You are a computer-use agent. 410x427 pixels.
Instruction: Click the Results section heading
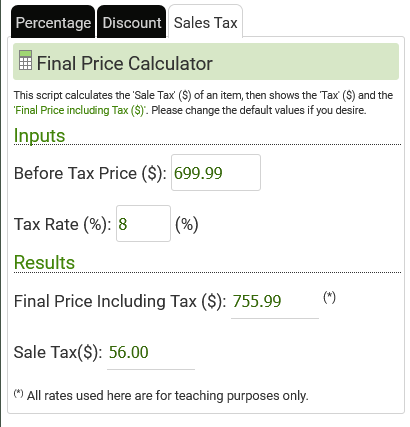tap(44, 262)
